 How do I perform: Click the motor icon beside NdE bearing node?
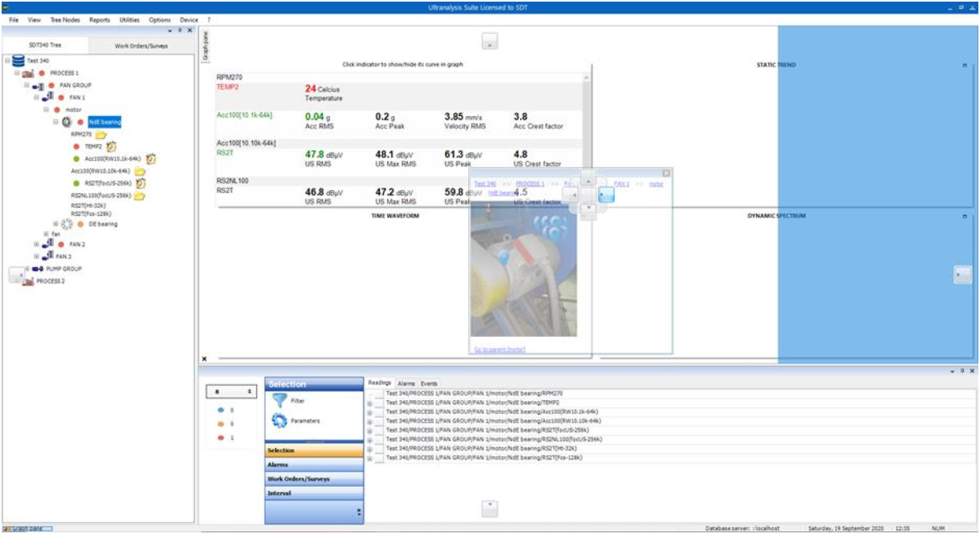point(67,122)
